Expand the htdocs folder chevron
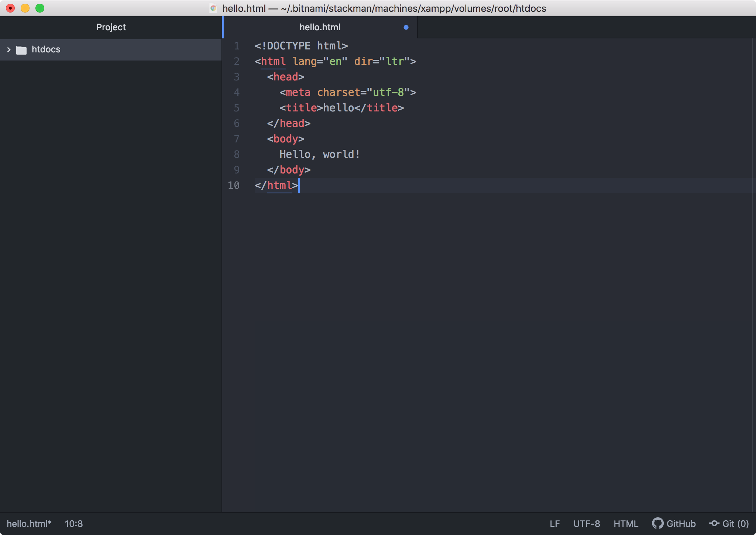 [x=9, y=49]
